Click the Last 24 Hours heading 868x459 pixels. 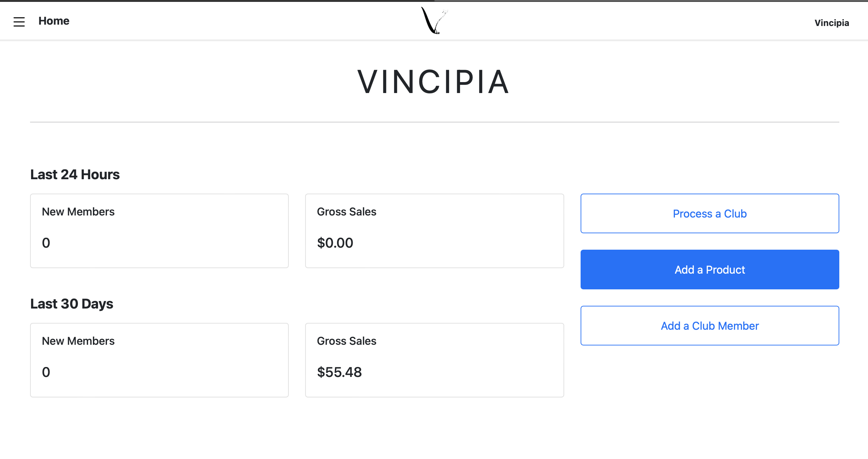(75, 174)
